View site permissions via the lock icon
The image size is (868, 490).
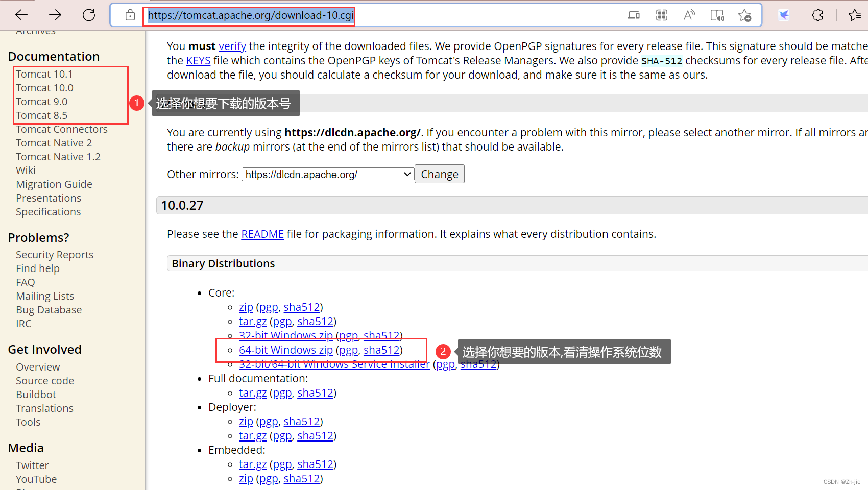130,15
